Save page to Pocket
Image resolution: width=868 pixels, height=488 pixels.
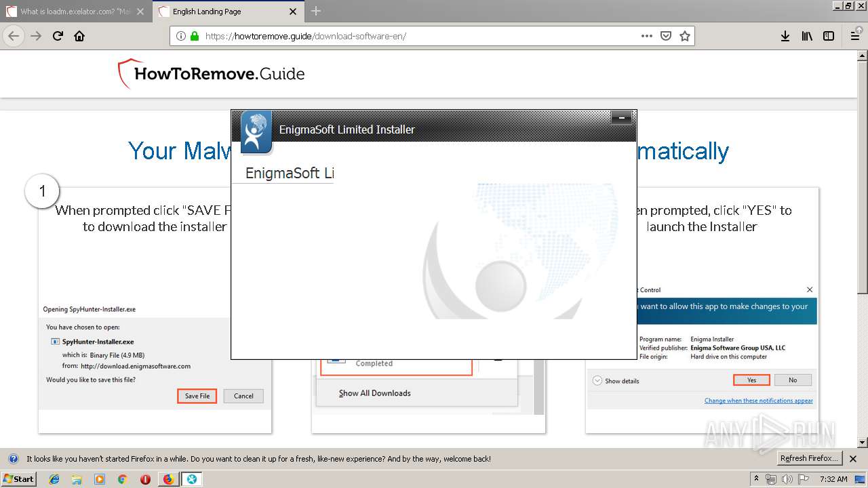(x=666, y=36)
